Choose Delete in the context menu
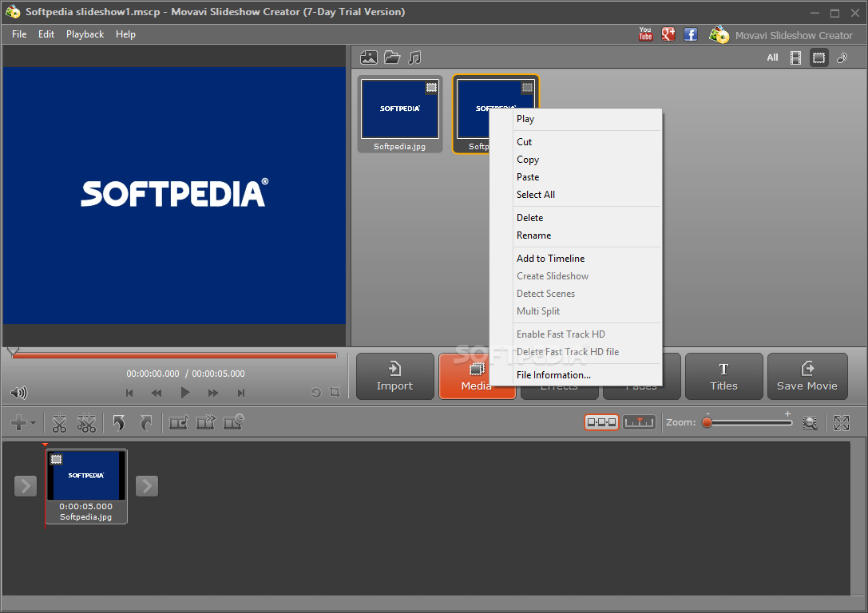The width and height of the screenshot is (868, 613). [x=576, y=218]
